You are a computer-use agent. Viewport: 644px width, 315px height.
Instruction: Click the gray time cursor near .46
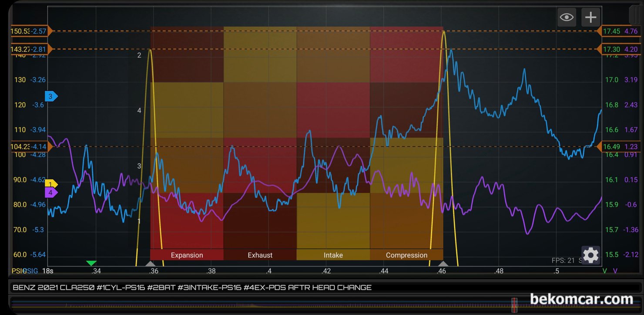[443, 264]
